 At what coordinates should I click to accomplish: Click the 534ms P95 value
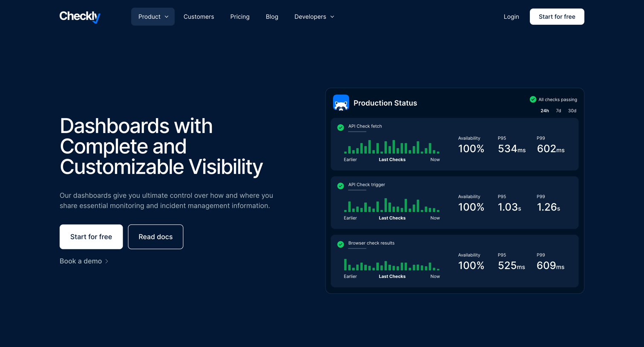512,149
